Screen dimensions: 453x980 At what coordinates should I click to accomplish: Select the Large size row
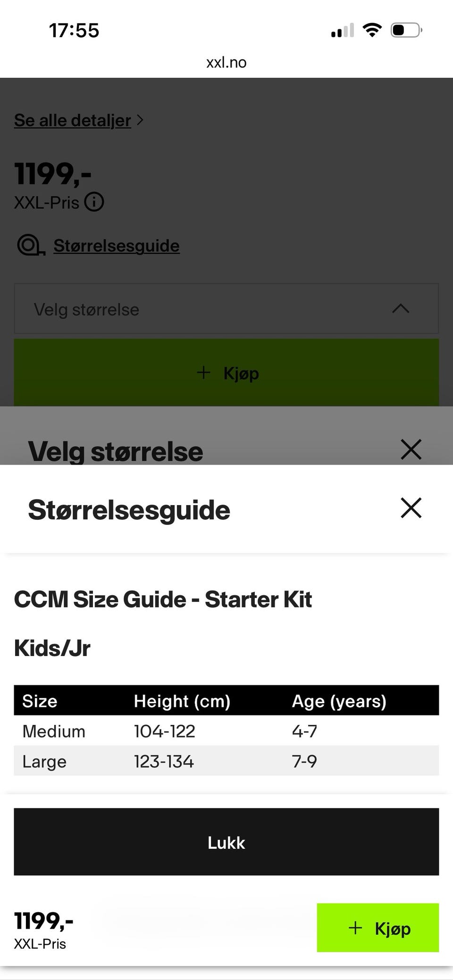[x=226, y=761]
